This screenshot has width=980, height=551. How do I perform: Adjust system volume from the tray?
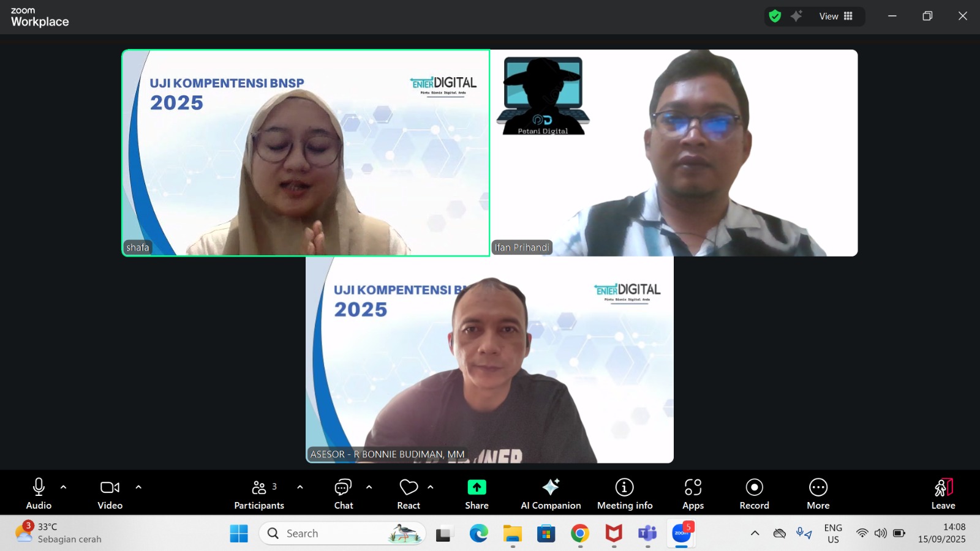[880, 533]
